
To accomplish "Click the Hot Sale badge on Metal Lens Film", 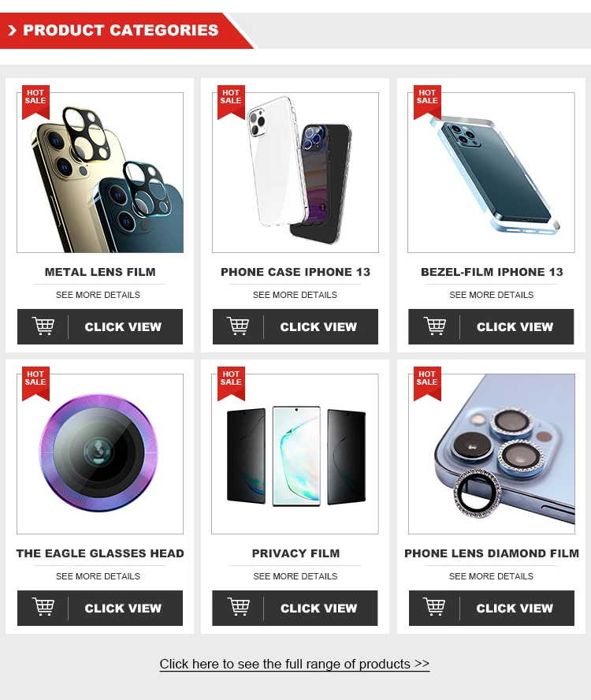I will pyautogui.click(x=35, y=102).
